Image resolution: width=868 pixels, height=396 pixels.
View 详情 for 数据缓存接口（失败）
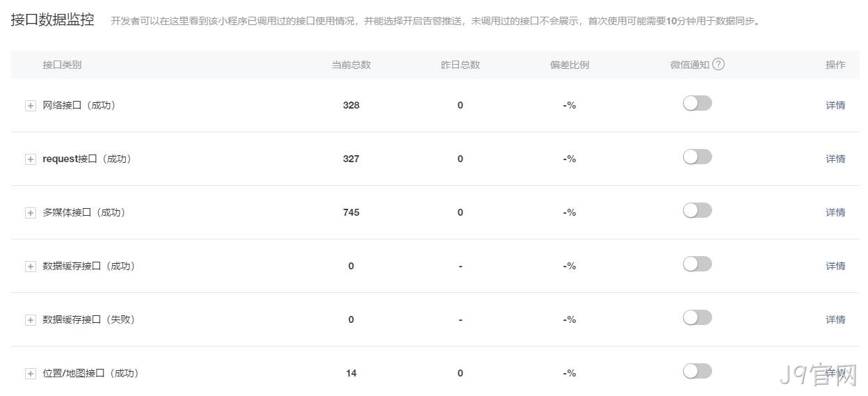(835, 319)
